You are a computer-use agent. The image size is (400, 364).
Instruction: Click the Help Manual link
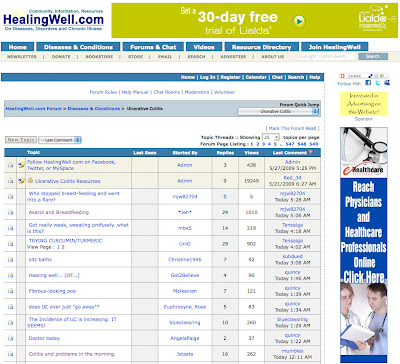[135, 92]
